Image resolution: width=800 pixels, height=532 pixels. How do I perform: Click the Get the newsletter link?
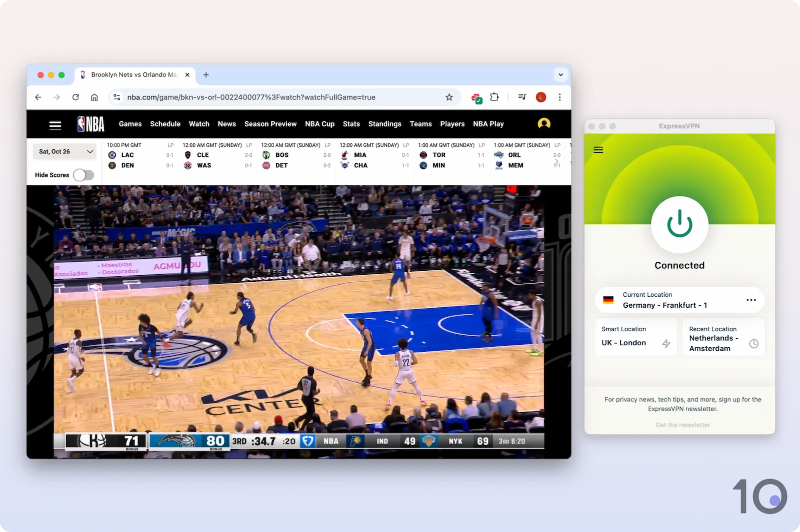coord(682,425)
